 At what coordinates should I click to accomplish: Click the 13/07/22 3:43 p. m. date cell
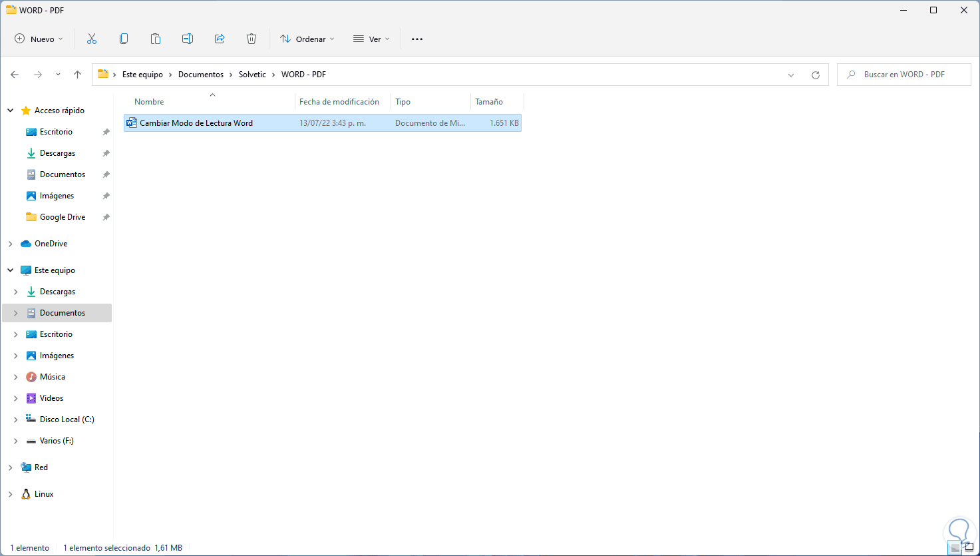point(333,123)
